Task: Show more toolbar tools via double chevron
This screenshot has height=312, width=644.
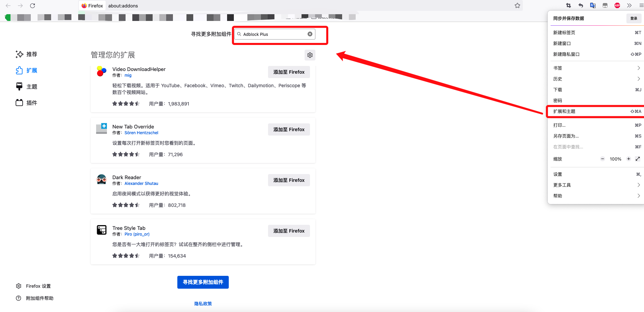Action: click(629, 5)
